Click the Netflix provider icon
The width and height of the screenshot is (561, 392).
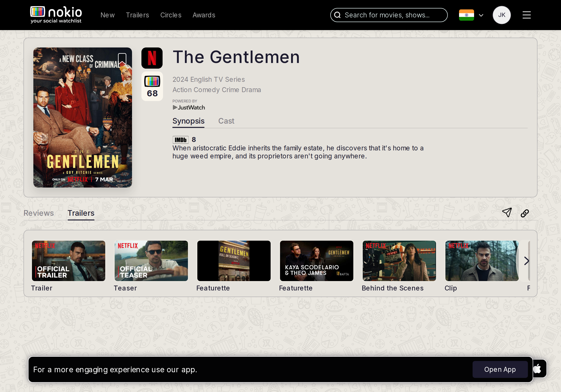click(152, 58)
